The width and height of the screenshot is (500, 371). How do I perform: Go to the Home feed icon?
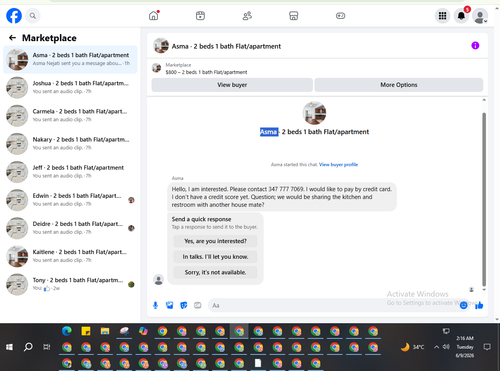[x=154, y=15]
